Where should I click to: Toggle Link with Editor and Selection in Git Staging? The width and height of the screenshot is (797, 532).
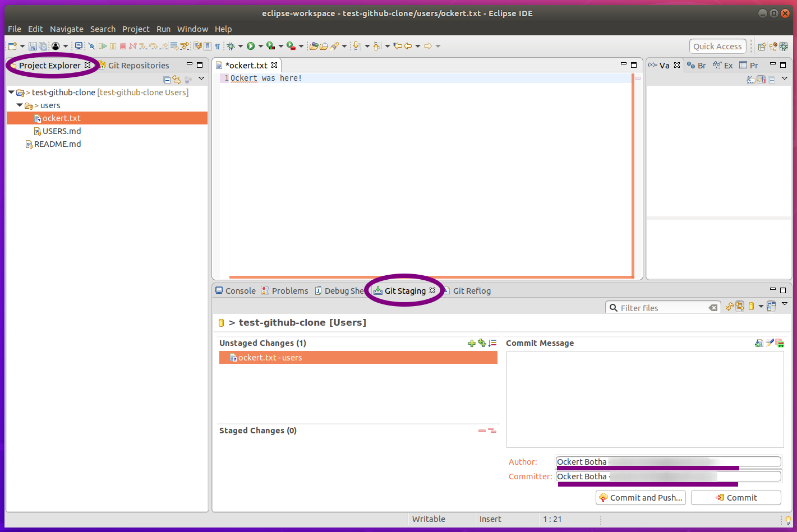tap(740, 307)
